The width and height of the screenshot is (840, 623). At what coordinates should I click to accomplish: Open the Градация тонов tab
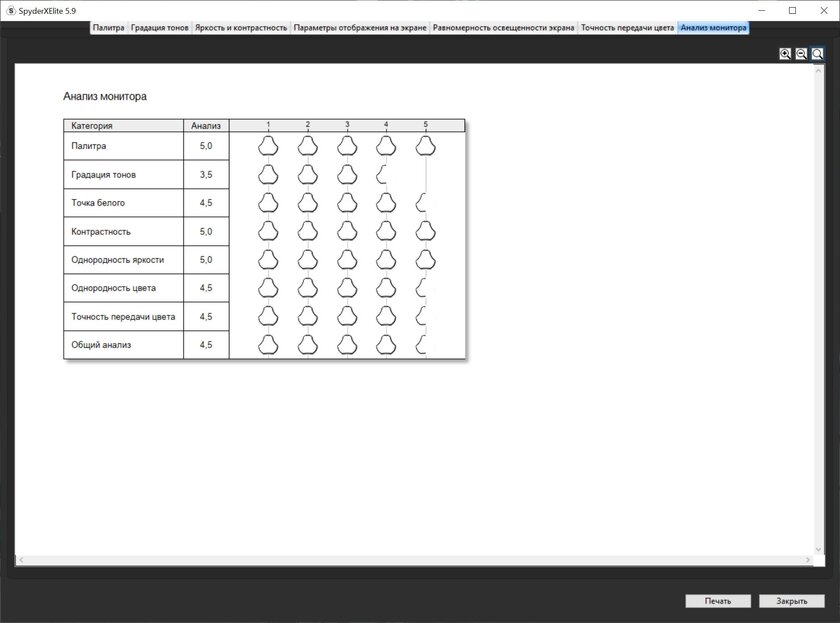pyautogui.click(x=159, y=28)
